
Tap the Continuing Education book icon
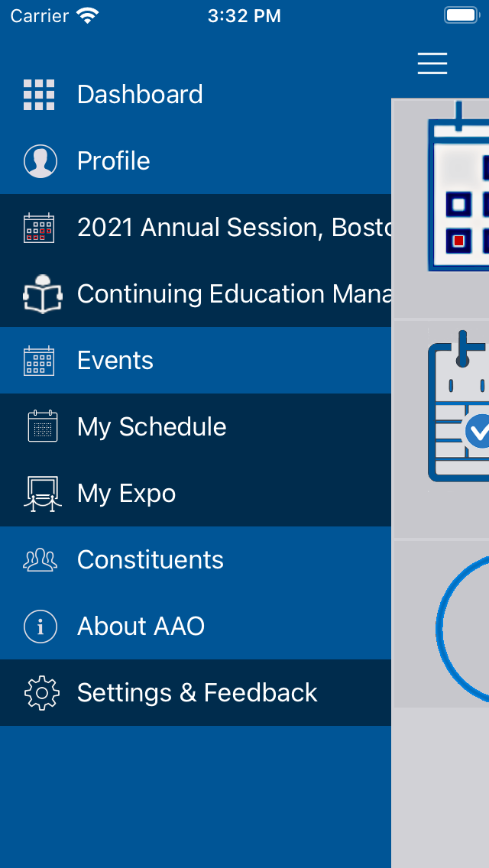(41, 294)
